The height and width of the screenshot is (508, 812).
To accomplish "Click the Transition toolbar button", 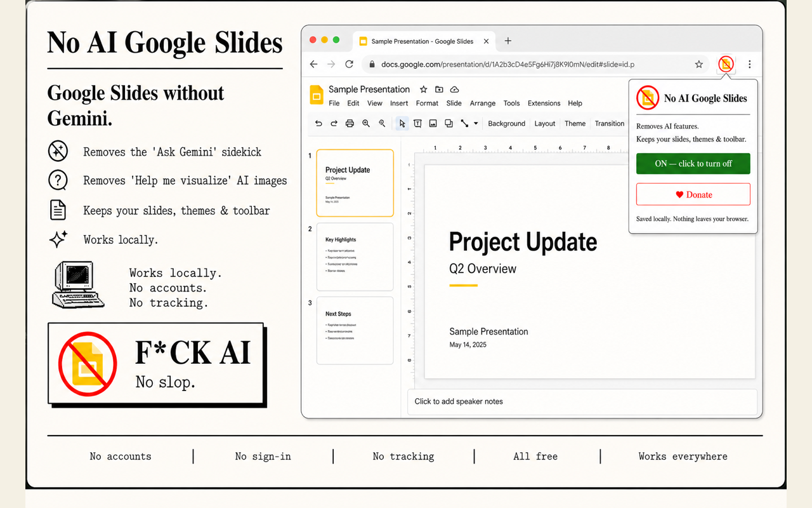I will click(x=610, y=124).
